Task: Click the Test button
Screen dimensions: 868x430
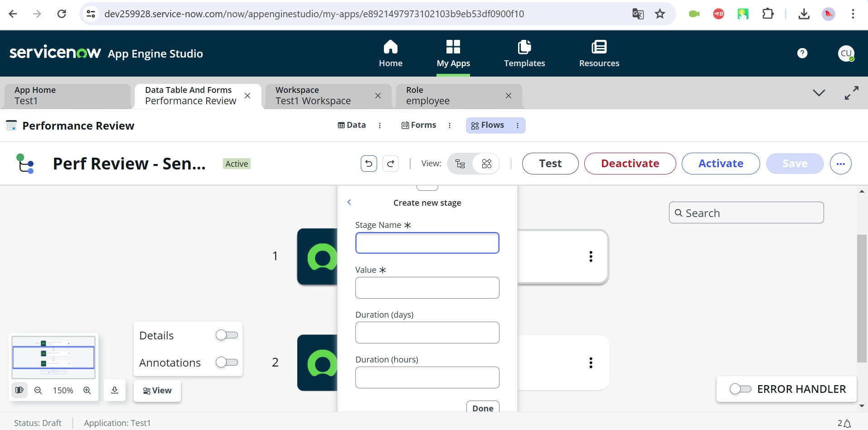Action: 550,164
